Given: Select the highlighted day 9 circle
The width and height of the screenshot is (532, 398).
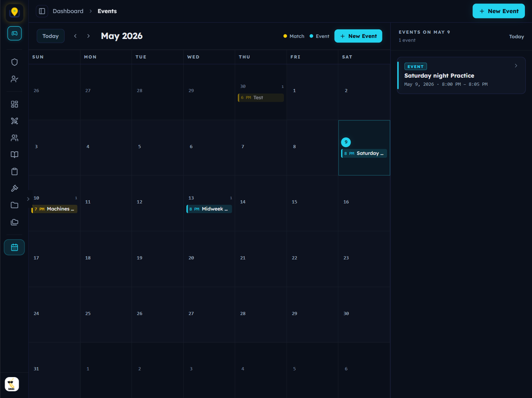Looking at the screenshot, I should [346, 142].
